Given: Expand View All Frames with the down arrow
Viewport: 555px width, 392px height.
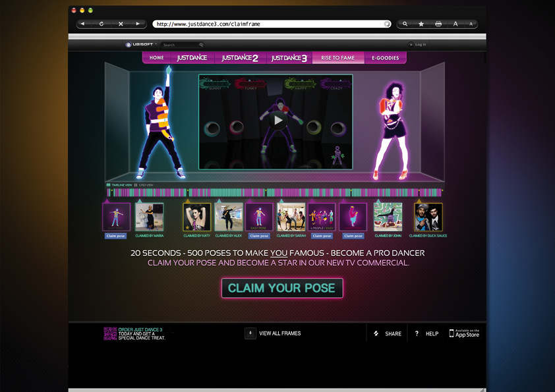Looking at the screenshot, I should (250, 333).
